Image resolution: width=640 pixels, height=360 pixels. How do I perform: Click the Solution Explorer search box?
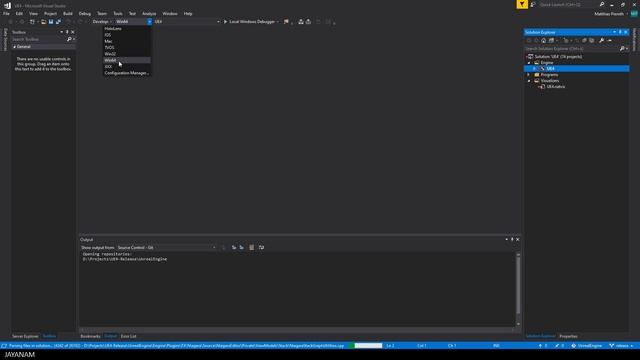[571, 49]
